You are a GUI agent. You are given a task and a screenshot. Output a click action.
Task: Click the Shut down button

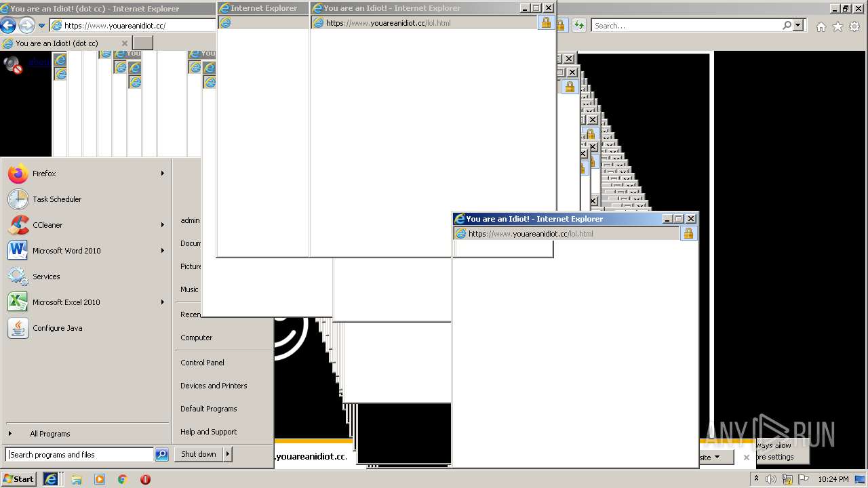click(x=199, y=454)
